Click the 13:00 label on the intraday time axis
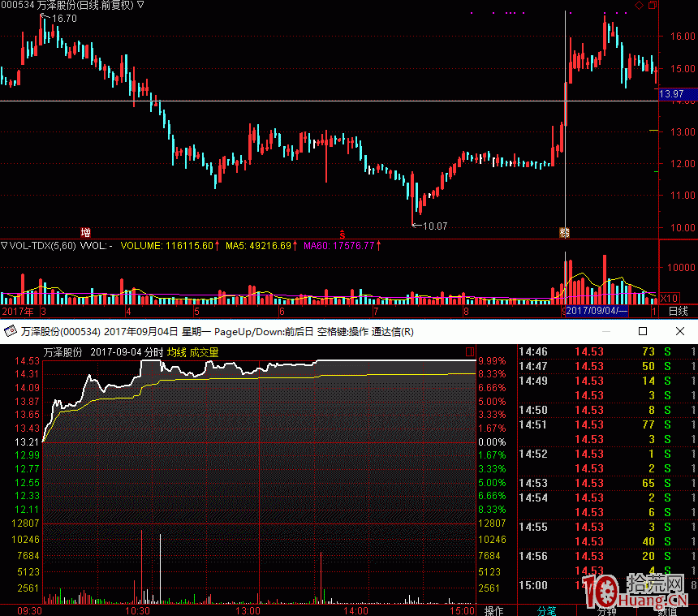698x616 pixels. click(248, 610)
